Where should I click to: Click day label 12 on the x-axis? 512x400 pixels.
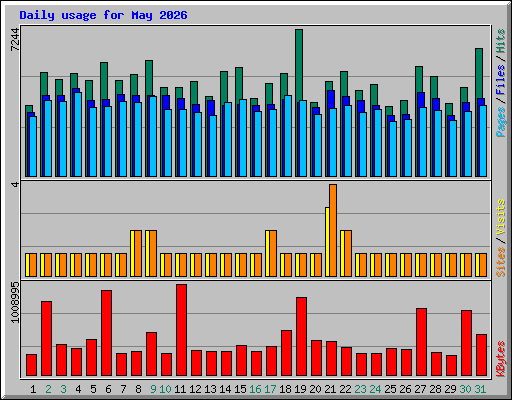[x=195, y=389]
